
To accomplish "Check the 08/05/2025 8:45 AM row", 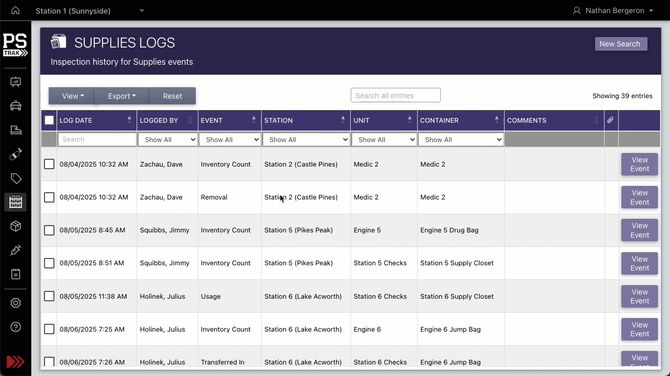I will click(x=49, y=230).
